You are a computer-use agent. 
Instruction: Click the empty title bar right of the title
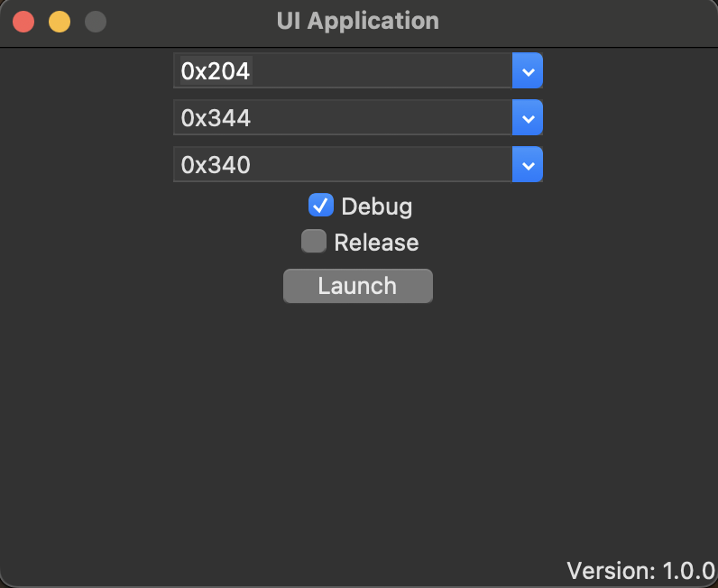[x=577, y=22]
